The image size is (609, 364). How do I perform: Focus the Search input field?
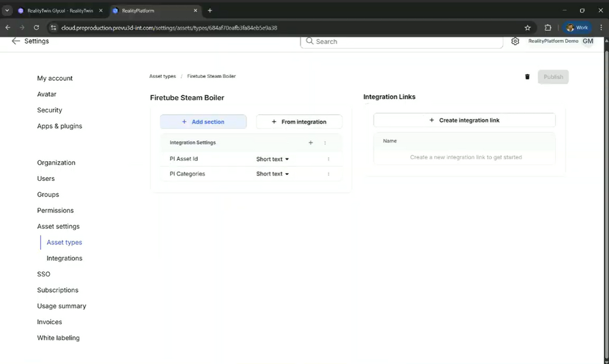[401, 42]
